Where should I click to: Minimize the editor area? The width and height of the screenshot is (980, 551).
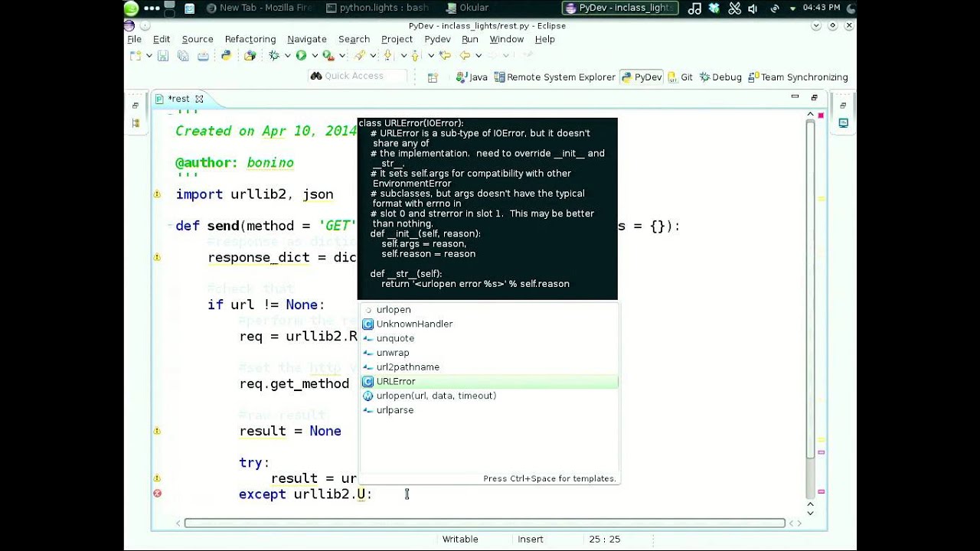pos(795,97)
